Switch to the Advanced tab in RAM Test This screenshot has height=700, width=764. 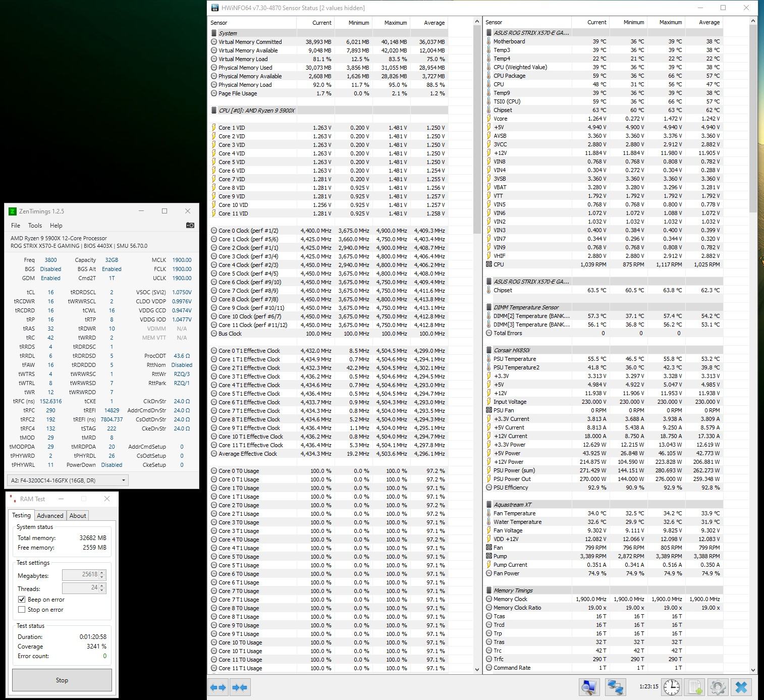50,516
